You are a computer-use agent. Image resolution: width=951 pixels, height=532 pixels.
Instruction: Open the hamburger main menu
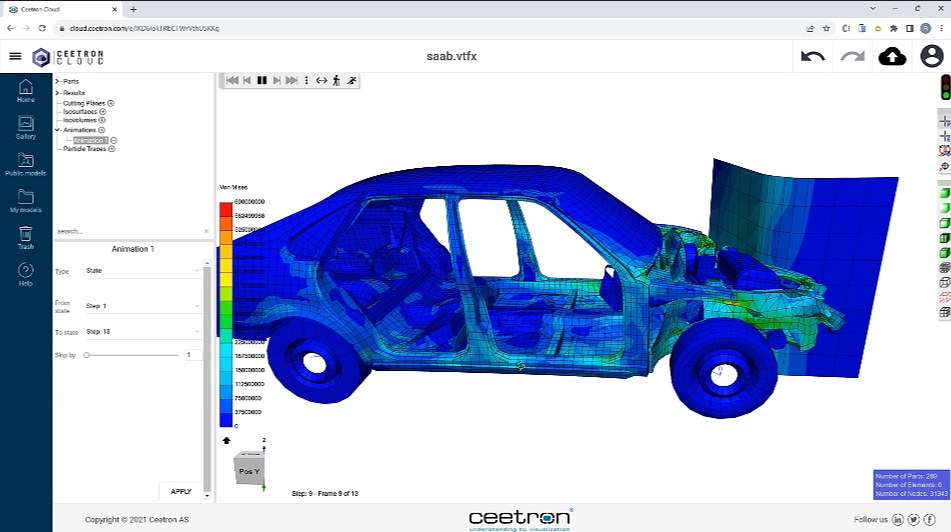(15, 56)
